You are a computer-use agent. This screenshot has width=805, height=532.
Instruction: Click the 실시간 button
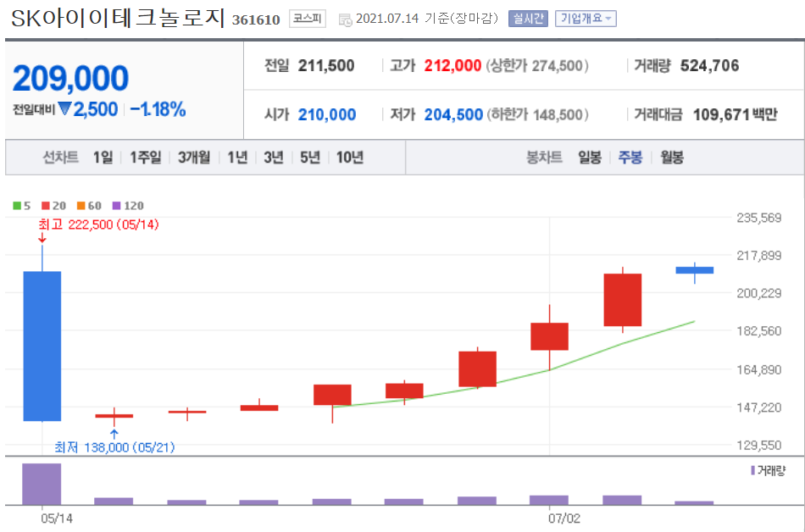click(x=528, y=19)
